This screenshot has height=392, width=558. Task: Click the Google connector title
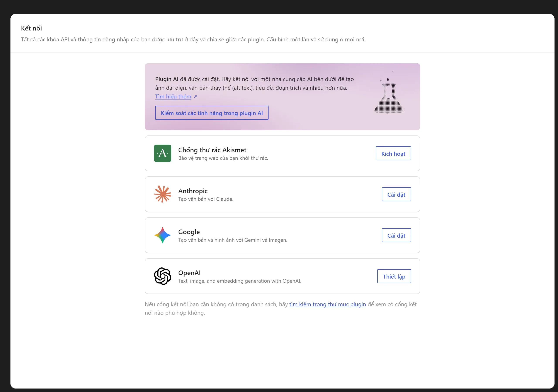click(x=189, y=232)
